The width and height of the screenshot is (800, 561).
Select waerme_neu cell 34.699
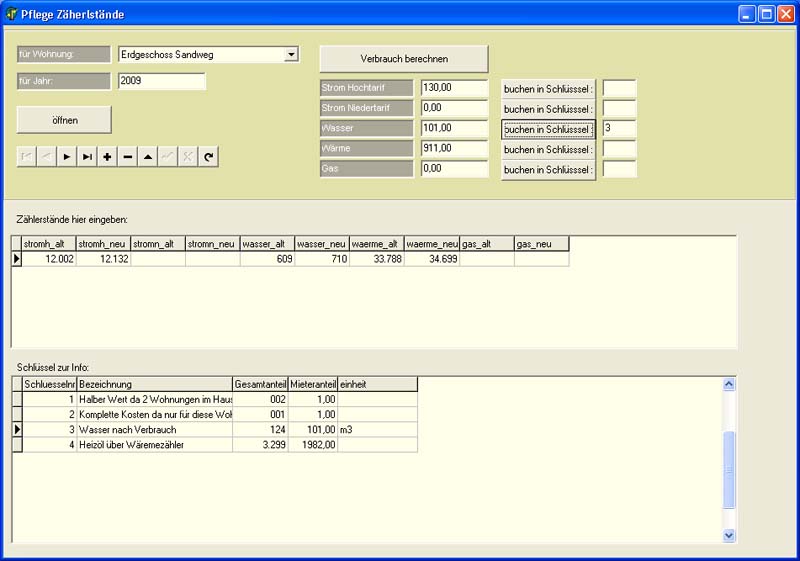[x=432, y=259]
